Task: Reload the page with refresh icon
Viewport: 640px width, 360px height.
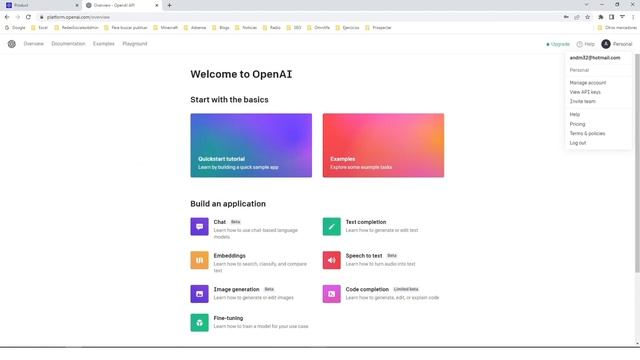Action: (x=28, y=17)
